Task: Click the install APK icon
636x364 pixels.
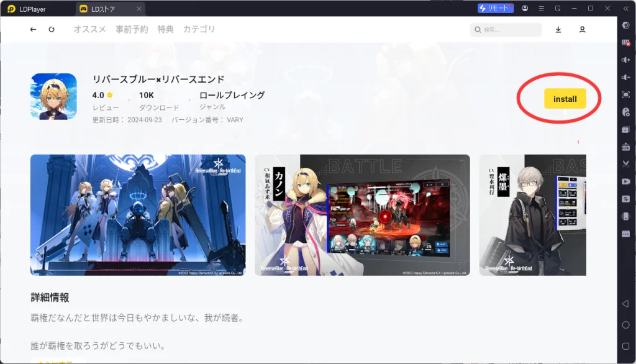Action: click(x=626, y=147)
